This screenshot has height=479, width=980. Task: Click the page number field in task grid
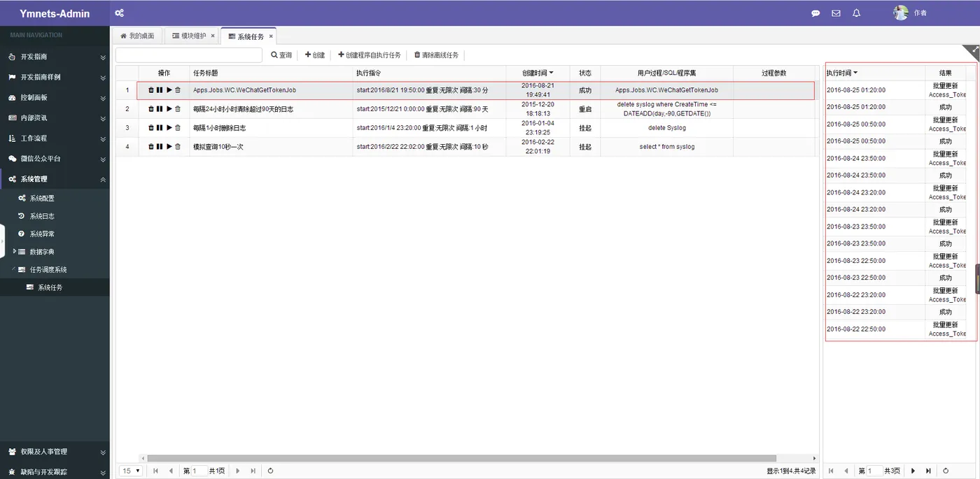point(199,471)
